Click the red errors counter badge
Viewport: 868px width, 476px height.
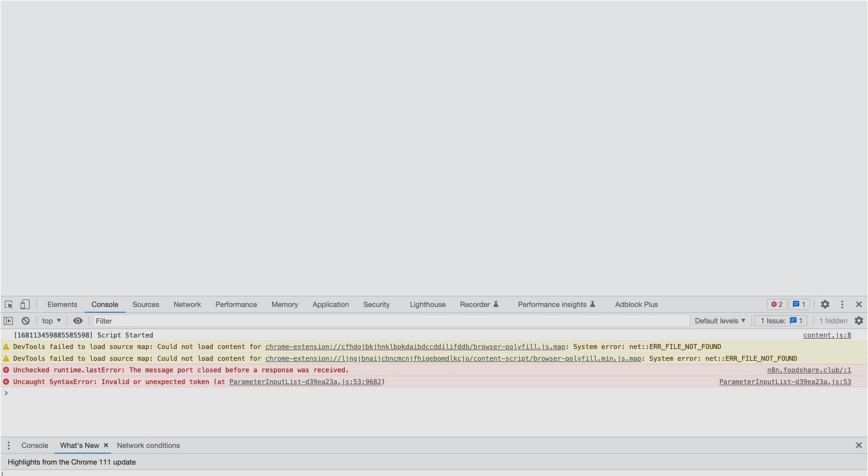click(x=776, y=304)
